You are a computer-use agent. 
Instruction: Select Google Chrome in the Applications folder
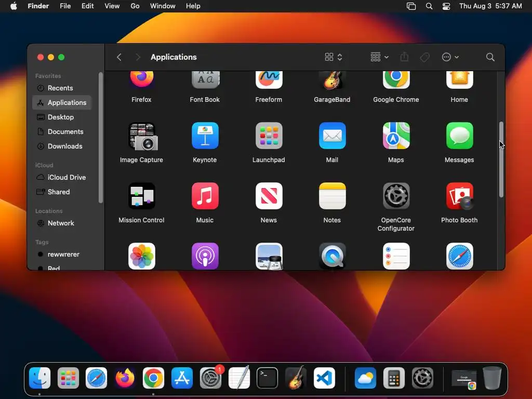396,79
